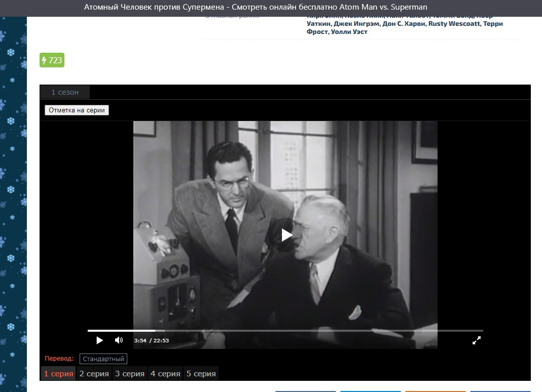Click the green 723 rating badge

(x=52, y=60)
